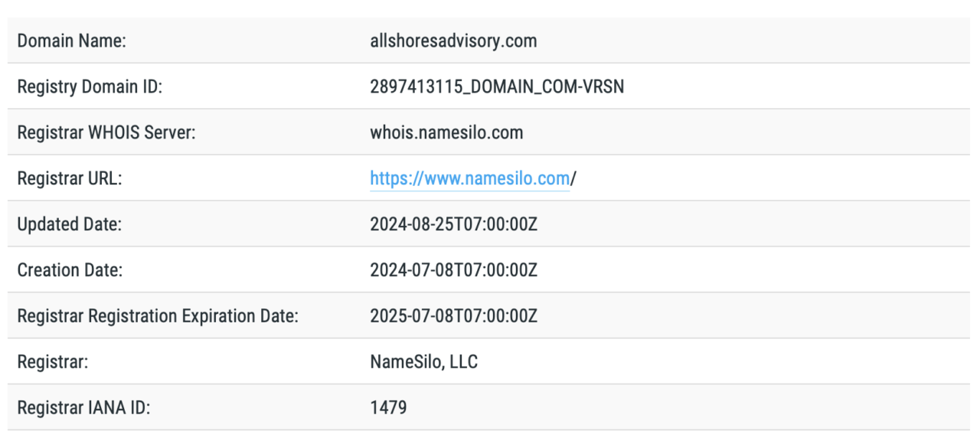Click the expiration date value 2025-07-08T07:00:00Z
Image resolution: width=980 pixels, height=441 pixels.
[453, 316]
